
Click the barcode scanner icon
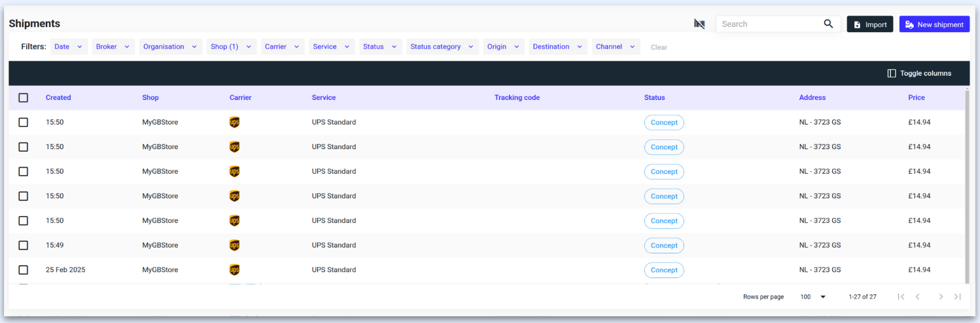click(699, 24)
